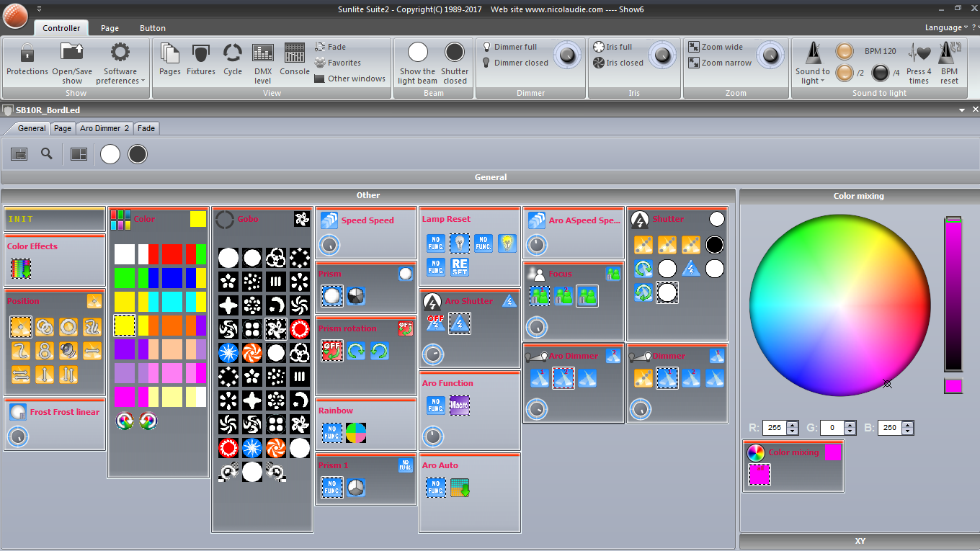Expand the SB10R_BordLed panel dropdown arrow
The width and height of the screenshot is (980, 551).
(962, 110)
